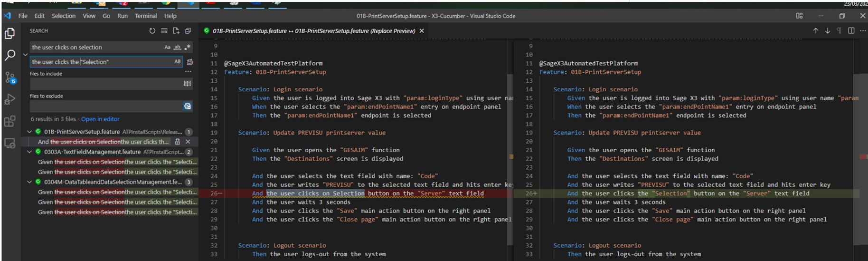
Task: Open the Run and Debug view
Action: pyautogui.click(x=9, y=99)
